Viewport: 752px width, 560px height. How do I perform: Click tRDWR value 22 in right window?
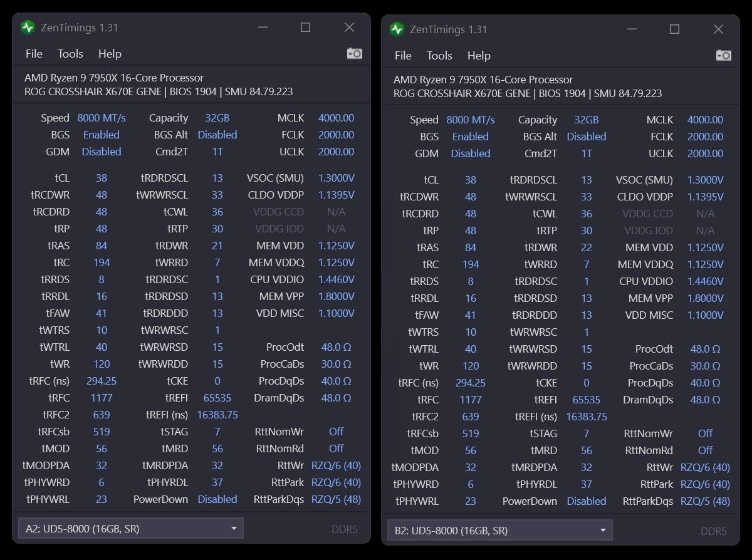coord(587,247)
